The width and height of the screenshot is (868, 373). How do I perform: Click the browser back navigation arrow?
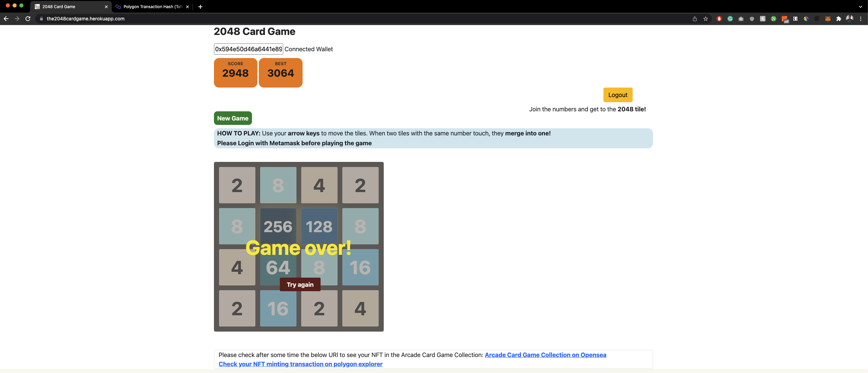pos(7,18)
